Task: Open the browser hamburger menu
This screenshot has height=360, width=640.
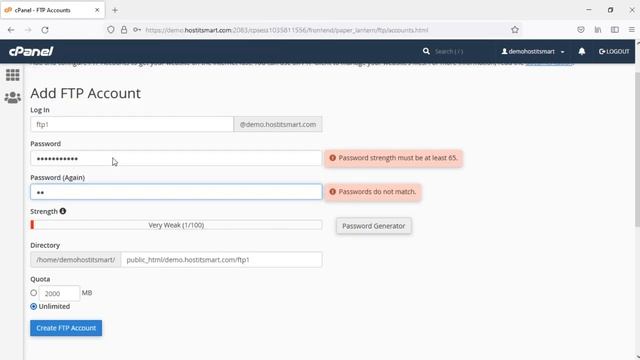Action: pos(631,30)
